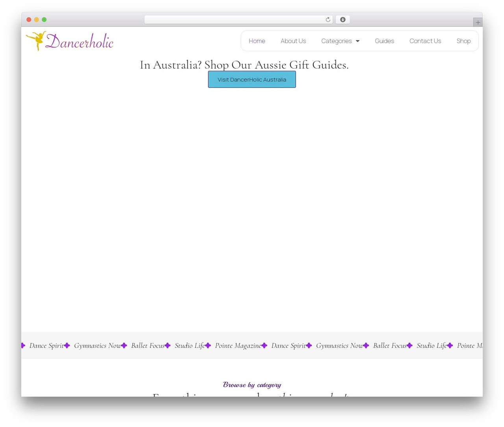Click the Pointe Magazine ticker text

pos(238,345)
